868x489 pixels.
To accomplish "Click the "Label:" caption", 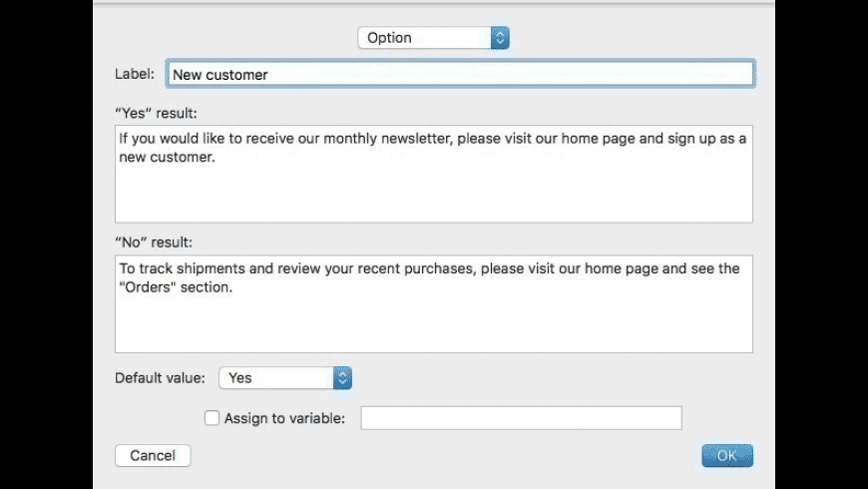I will 135,74.
